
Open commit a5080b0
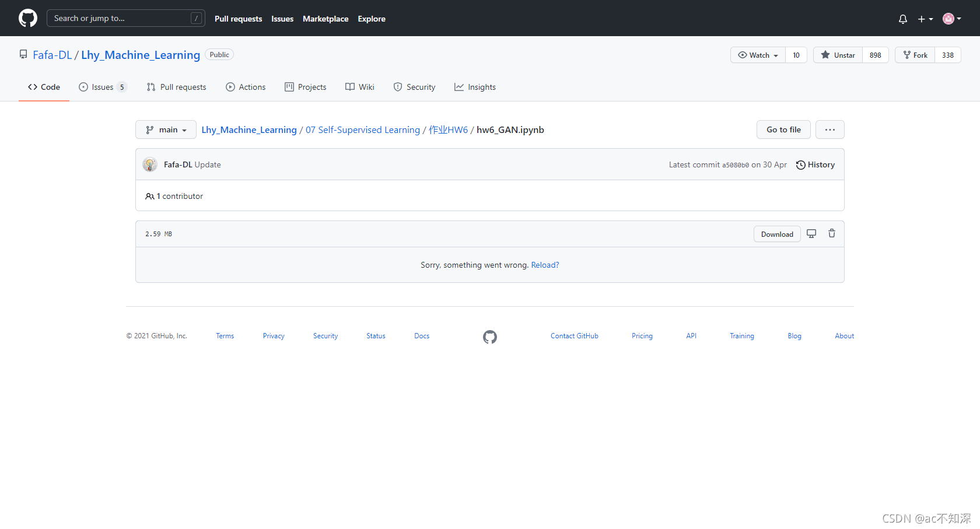[x=735, y=165]
